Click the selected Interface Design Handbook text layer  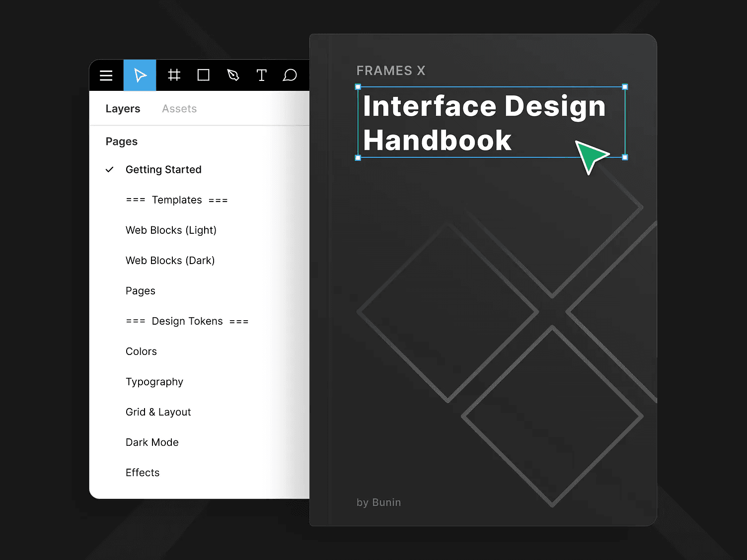[x=484, y=123]
